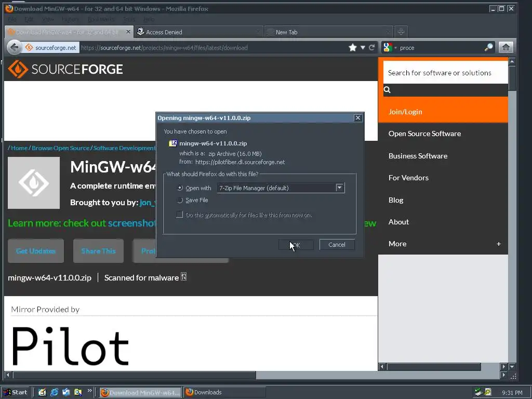Launch Internet Explorer from quick launch
The image size is (532, 399).
[54, 392]
